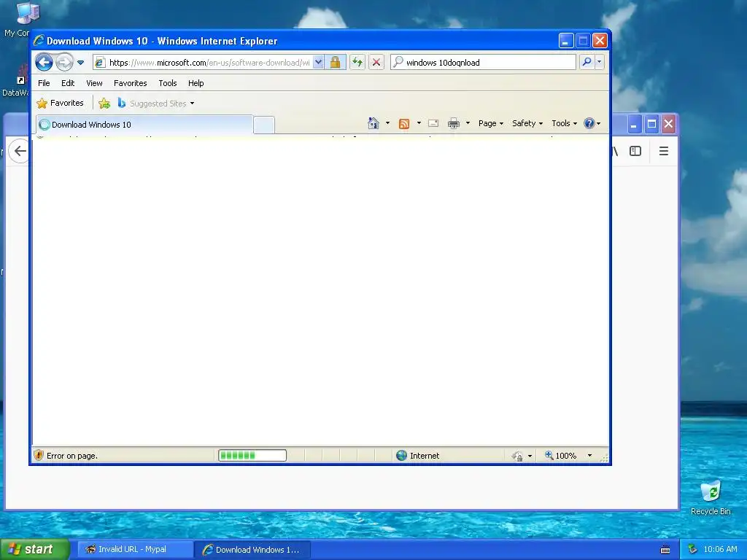This screenshot has height=560, width=747.
Task: Open the recent pages dropdown arrow
Action: click(x=80, y=63)
